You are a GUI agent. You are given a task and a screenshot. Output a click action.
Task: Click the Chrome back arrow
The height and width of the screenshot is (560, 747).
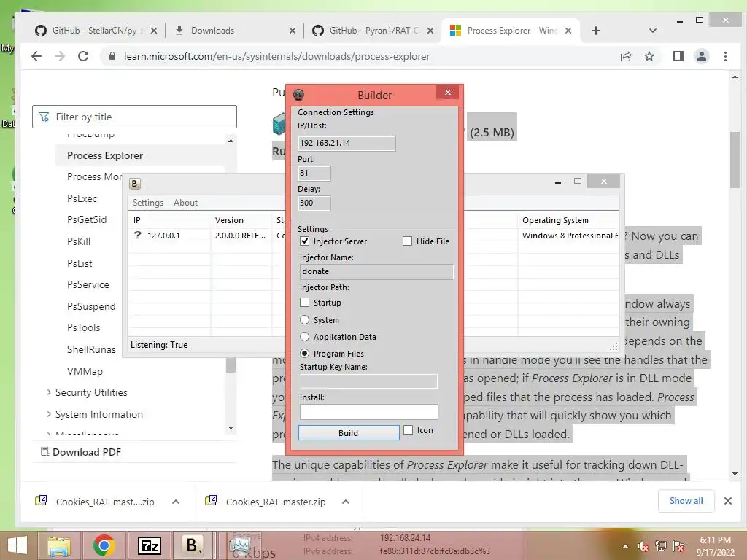[x=36, y=56]
